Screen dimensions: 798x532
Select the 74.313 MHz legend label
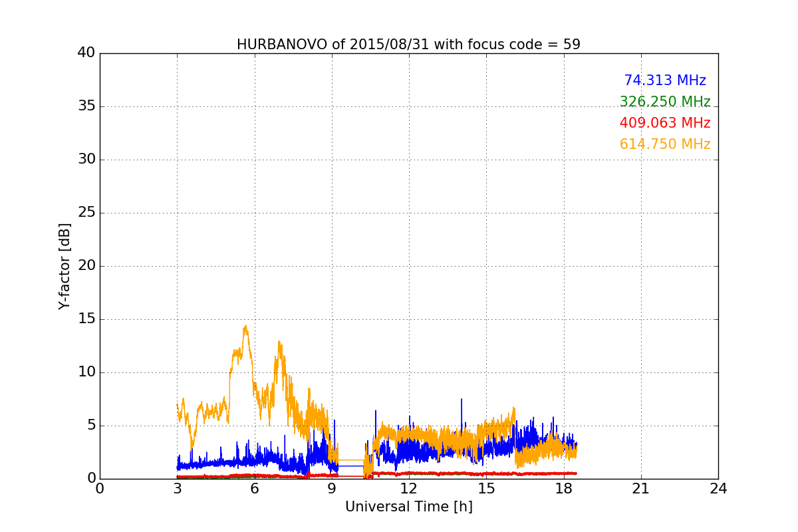click(665, 80)
